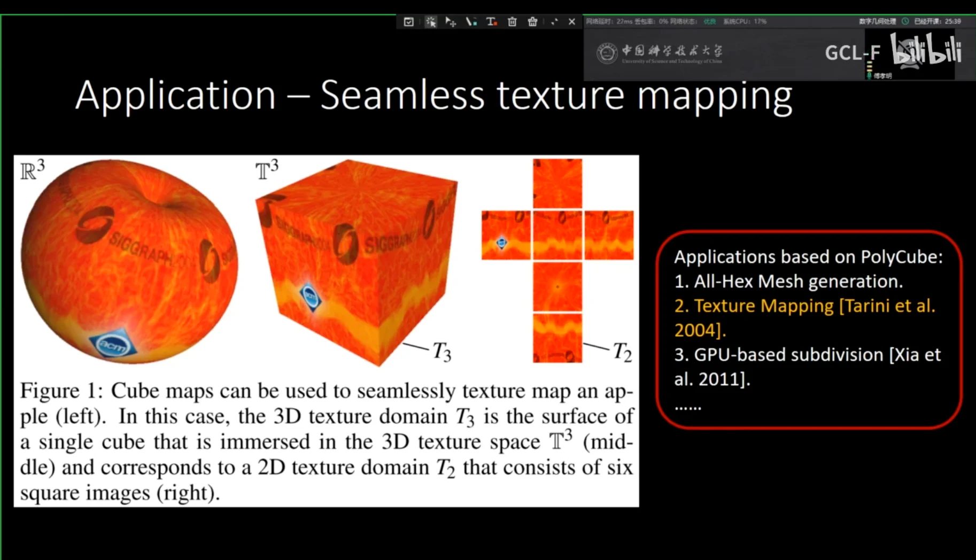Click the apple texture image labeled R³
976x560 pixels.
[x=129, y=261]
